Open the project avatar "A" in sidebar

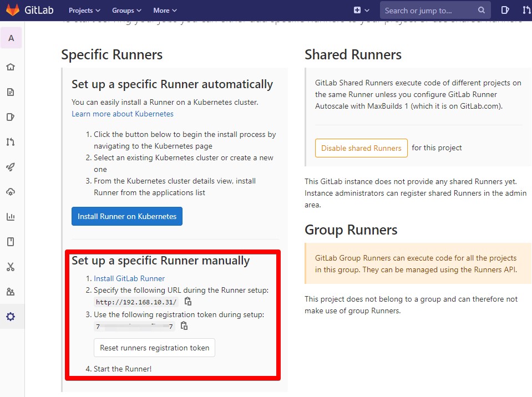coord(11,38)
